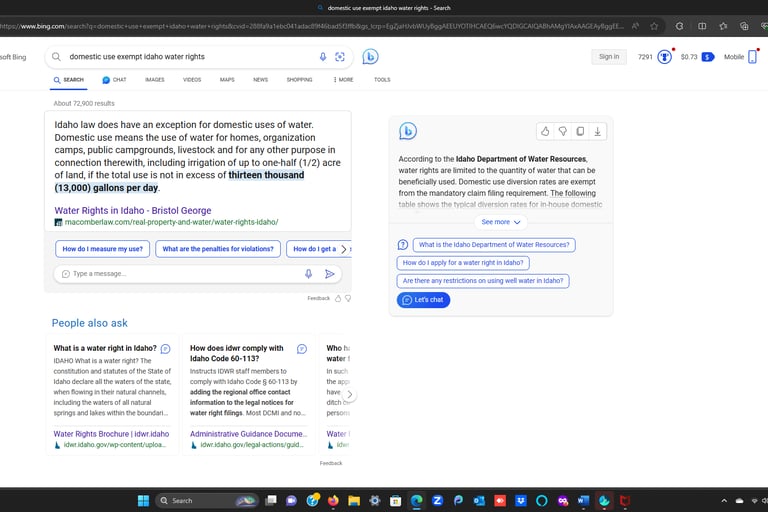Start voice search with microphone icon
The image size is (768, 512).
(x=323, y=57)
